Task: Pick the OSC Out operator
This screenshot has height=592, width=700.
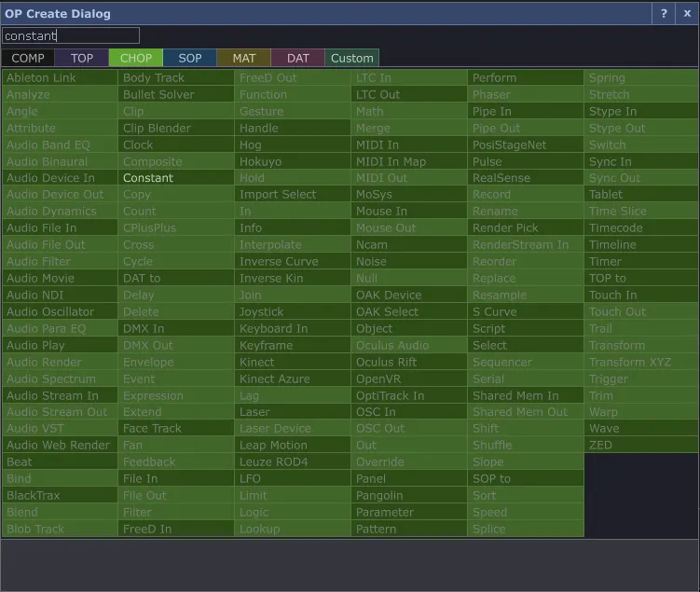Action: [x=409, y=428]
